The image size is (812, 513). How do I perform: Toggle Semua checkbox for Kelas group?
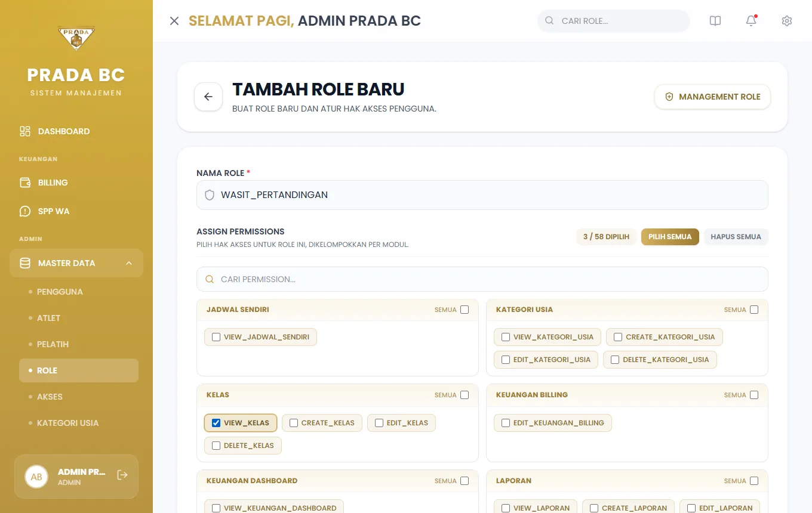pyautogui.click(x=465, y=395)
